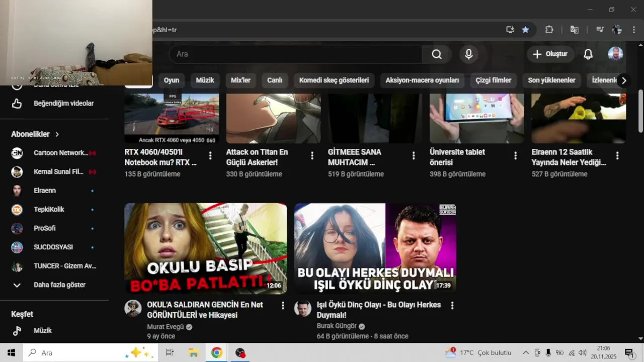
Task: Play BU OLAYI HERKES DUYMALI thumbnail
Action: click(x=375, y=248)
